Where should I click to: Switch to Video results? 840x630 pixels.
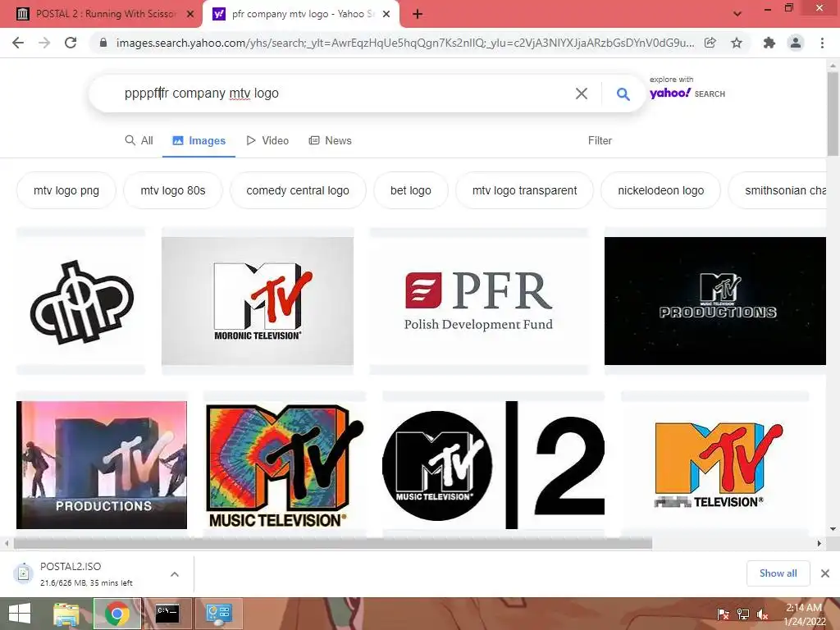[267, 140]
